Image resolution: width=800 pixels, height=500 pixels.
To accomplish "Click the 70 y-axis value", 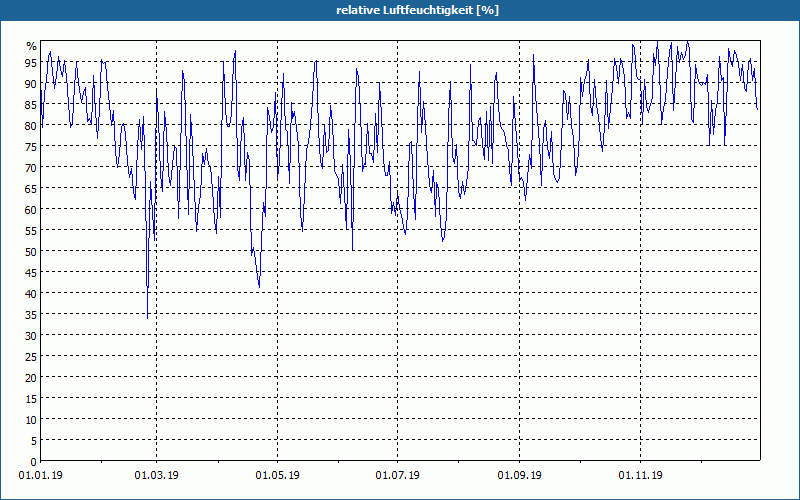I will [x=31, y=167].
